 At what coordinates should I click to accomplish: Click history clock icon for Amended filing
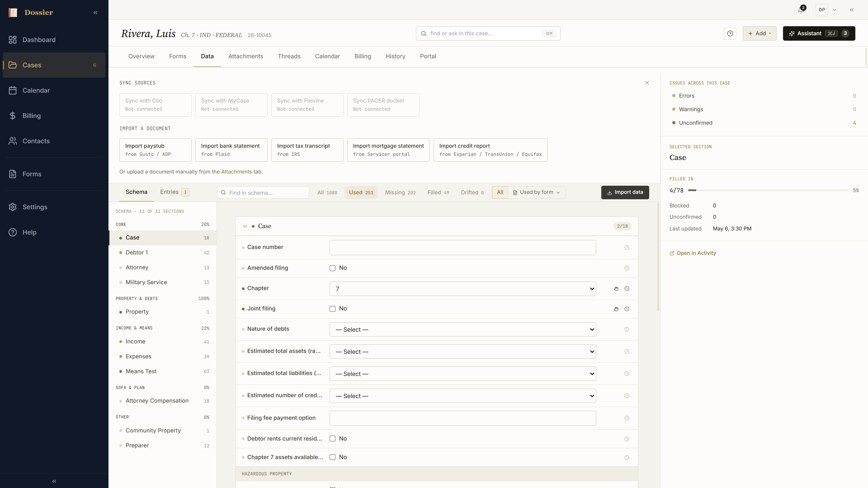[627, 268]
